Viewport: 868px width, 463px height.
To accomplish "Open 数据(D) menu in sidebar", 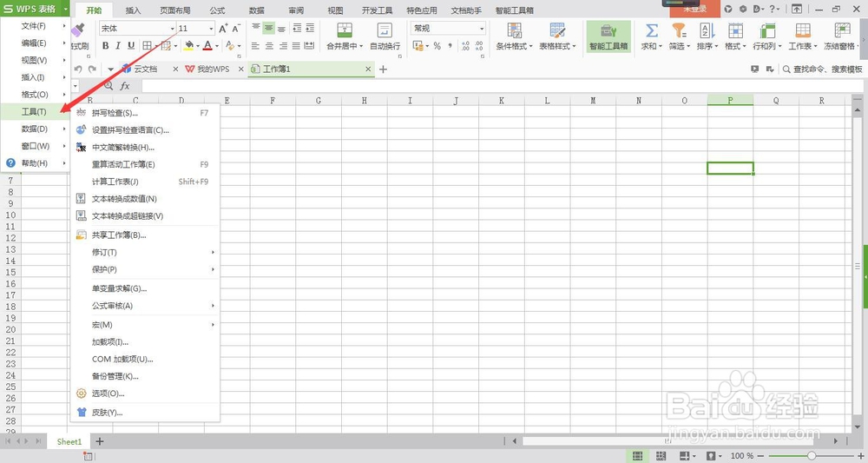I will (35, 129).
